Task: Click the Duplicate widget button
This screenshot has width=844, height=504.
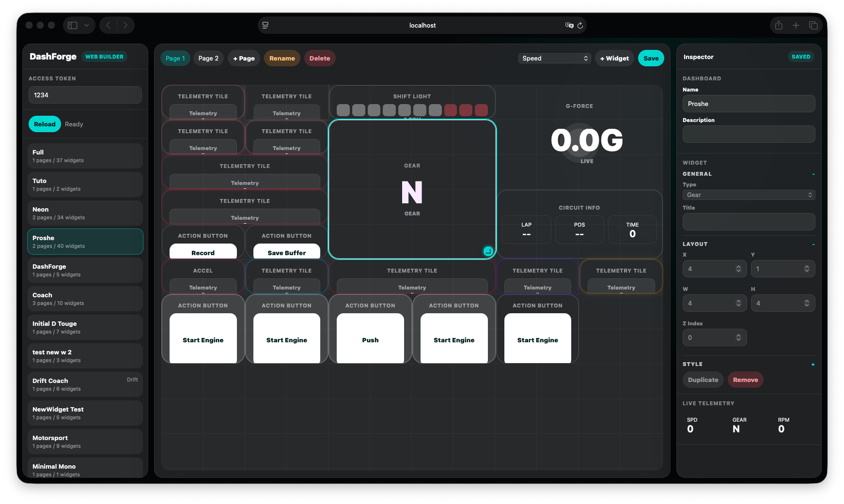Action: click(703, 380)
